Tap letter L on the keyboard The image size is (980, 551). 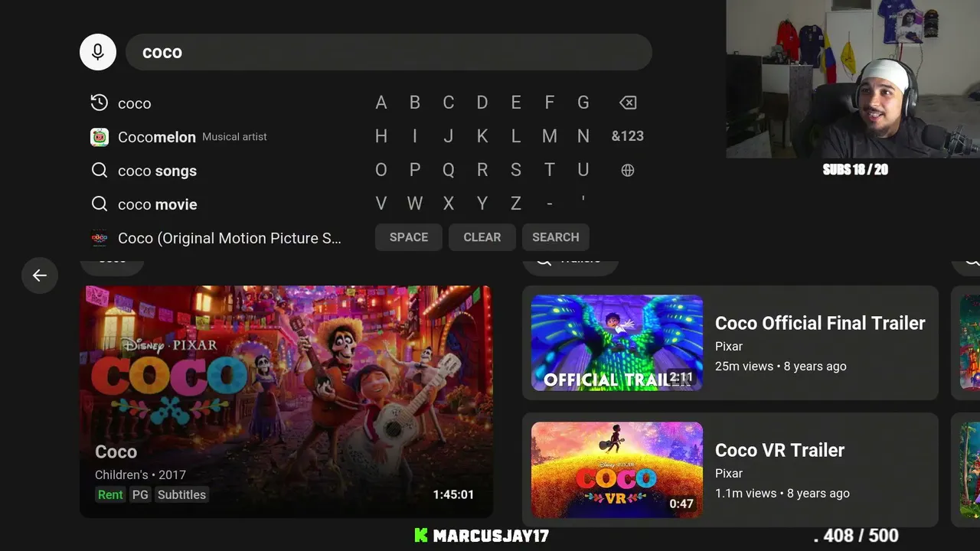[516, 136]
